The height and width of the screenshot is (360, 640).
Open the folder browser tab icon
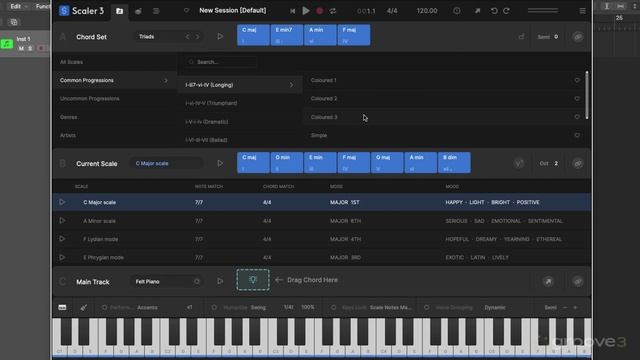click(x=120, y=11)
